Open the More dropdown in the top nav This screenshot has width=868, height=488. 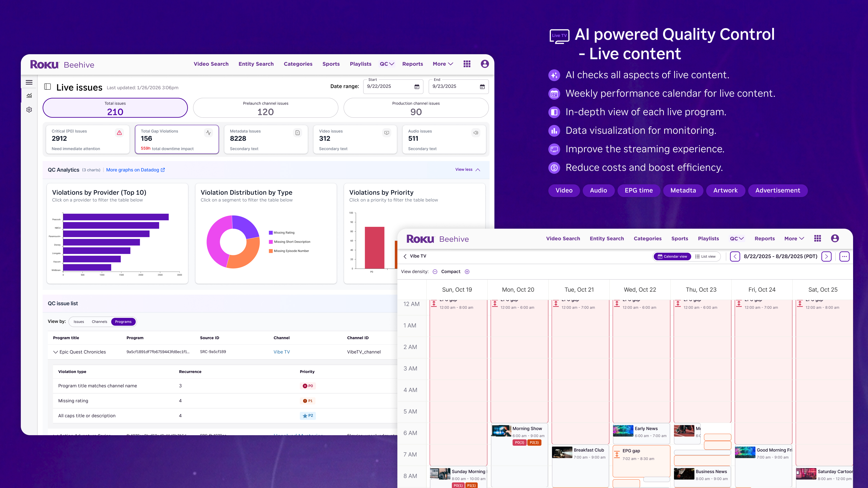click(x=443, y=64)
